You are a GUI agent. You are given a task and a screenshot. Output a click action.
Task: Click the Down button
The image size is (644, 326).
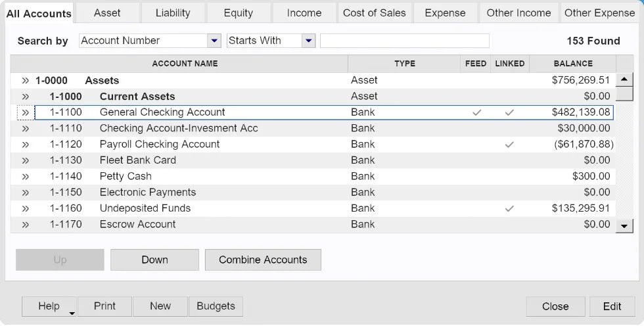coord(155,260)
